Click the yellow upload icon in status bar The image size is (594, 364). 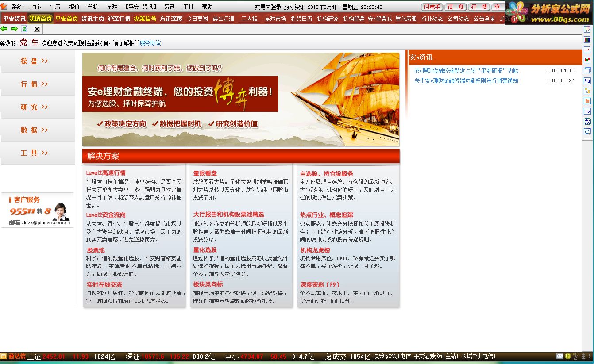coord(567,356)
